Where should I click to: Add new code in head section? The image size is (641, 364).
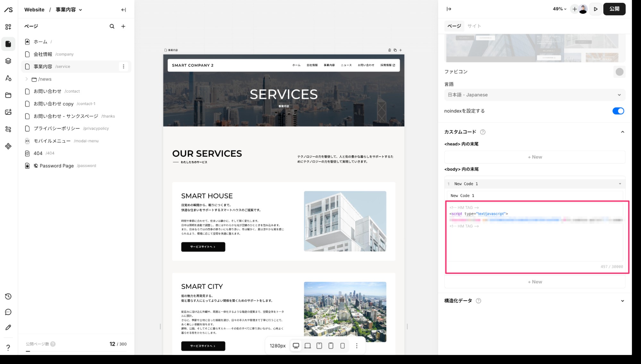tap(535, 157)
